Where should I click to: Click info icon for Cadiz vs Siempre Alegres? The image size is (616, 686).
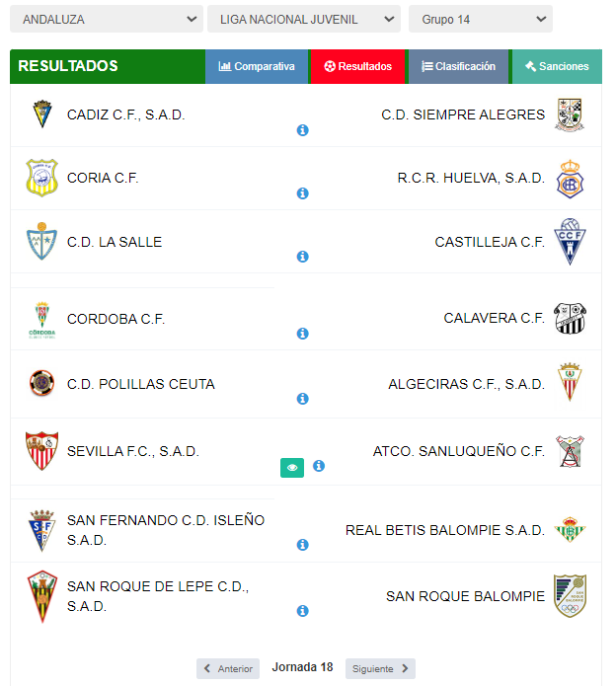pyautogui.click(x=302, y=130)
